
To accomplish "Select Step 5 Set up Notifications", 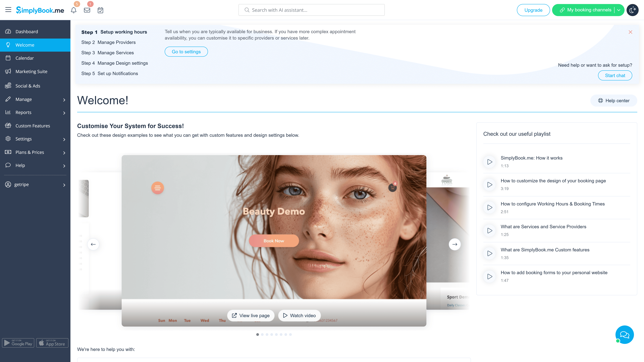I will (x=110, y=73).
